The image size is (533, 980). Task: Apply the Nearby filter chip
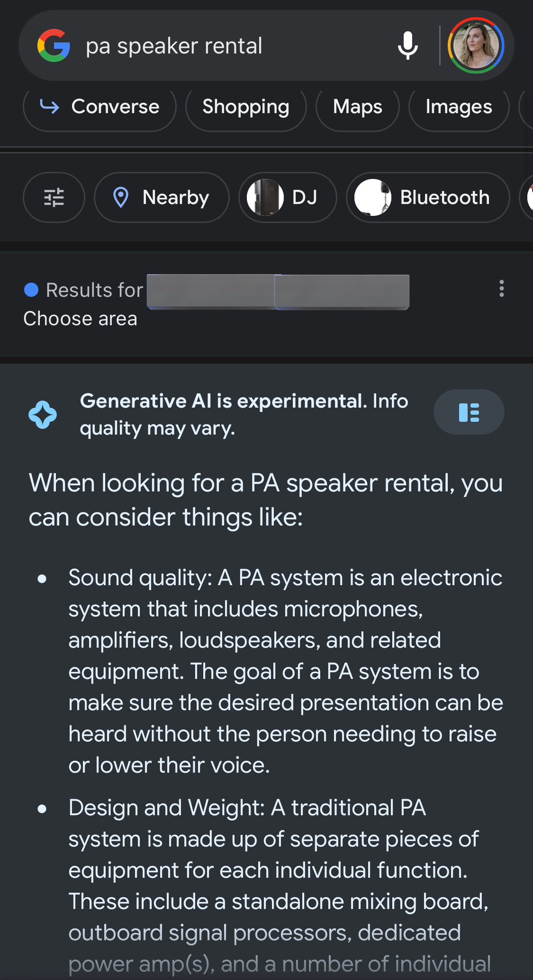point(162,197)
